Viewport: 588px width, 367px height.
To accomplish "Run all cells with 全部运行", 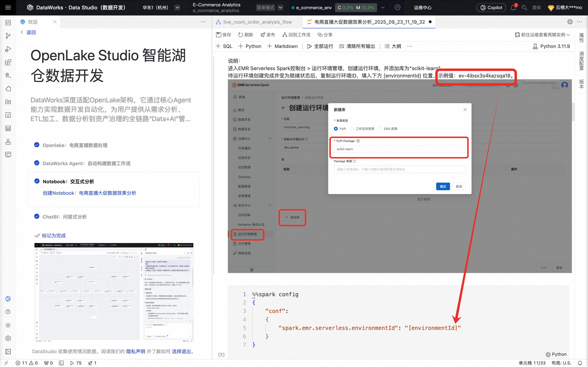I will tap(320, 46).
